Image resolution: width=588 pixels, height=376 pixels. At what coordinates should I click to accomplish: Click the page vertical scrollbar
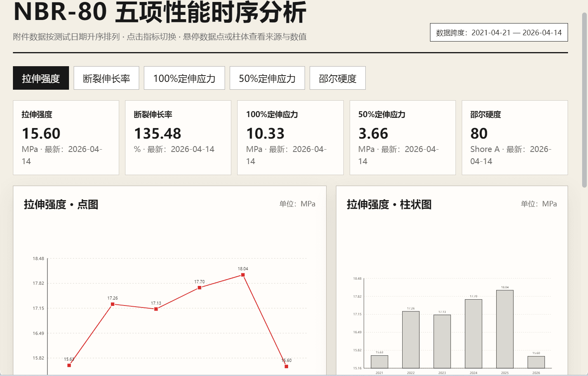[584, 100]
